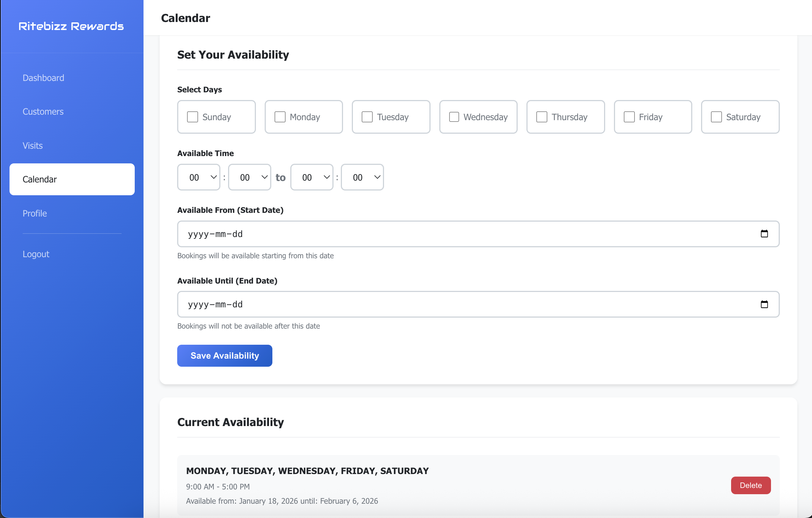Click the 'Select Days' label

pos(200,90)
